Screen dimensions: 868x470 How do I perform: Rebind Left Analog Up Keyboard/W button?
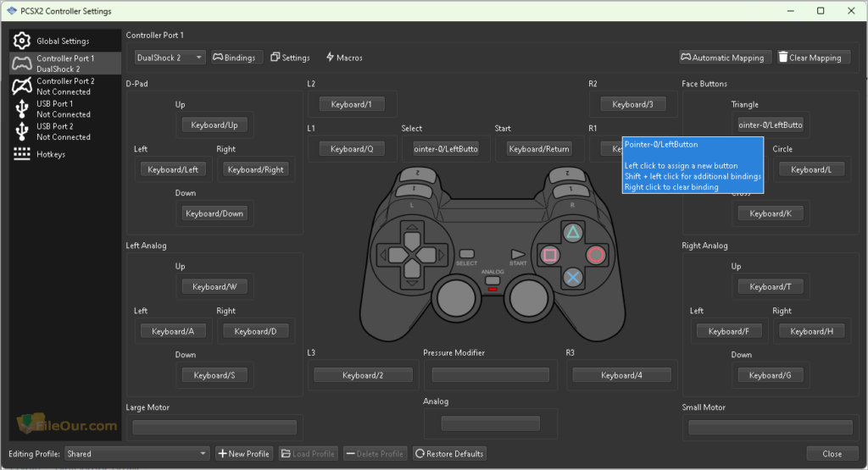(214, 286)
